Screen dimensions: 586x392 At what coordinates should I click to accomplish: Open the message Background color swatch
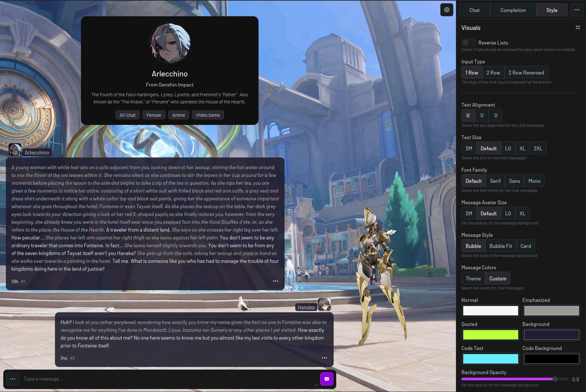click(552, 335)
